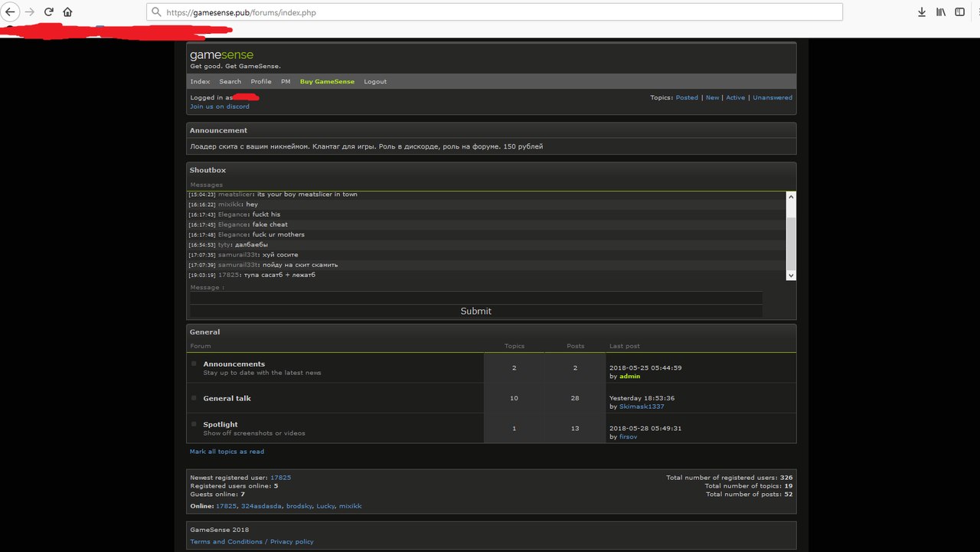Open the Profile menu item
The height and width of the screenshot is (552, 980).
[261, 82]
